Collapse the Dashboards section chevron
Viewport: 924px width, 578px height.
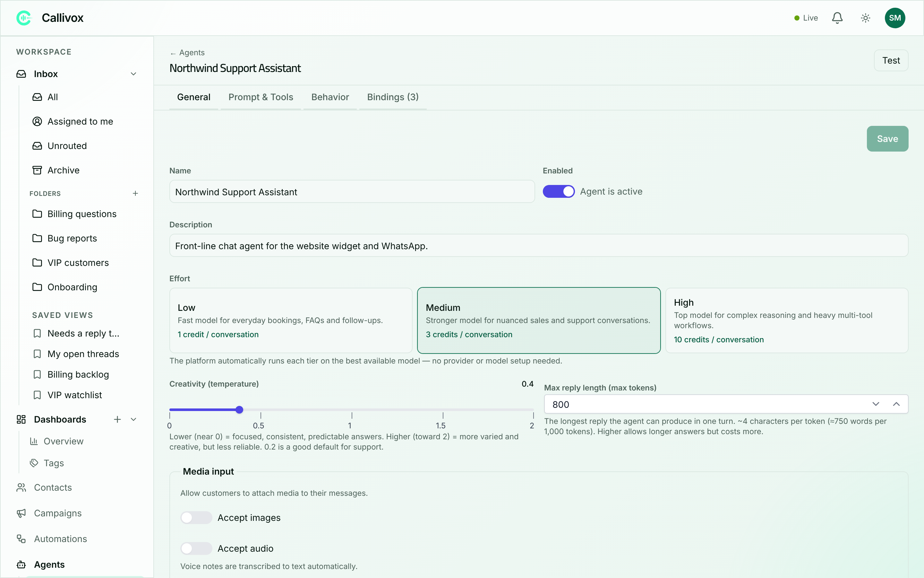pos(133,419)
